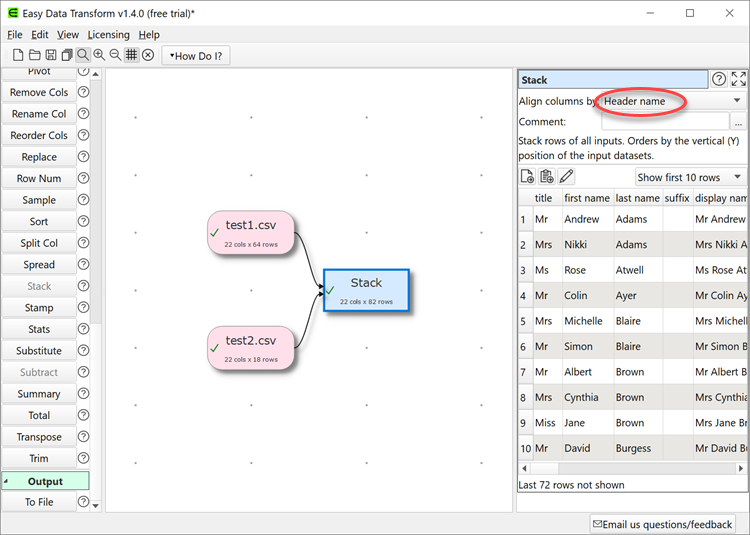Zoom out on the canvas
Image resolution: width=750 pixels, height=535 pixels.
click(x=115, y=55)
